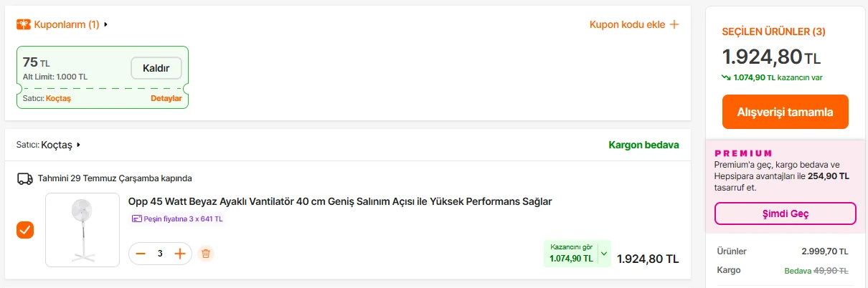Open the Koçtaş seller link on coupon
The height and width of the screenshot is (288, 868).
(58, 98)
